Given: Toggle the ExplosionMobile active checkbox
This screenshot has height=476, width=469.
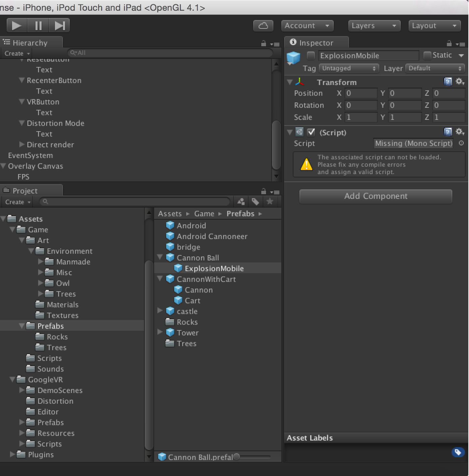Looking at the screenshot, I should click(x=311, y=55).
